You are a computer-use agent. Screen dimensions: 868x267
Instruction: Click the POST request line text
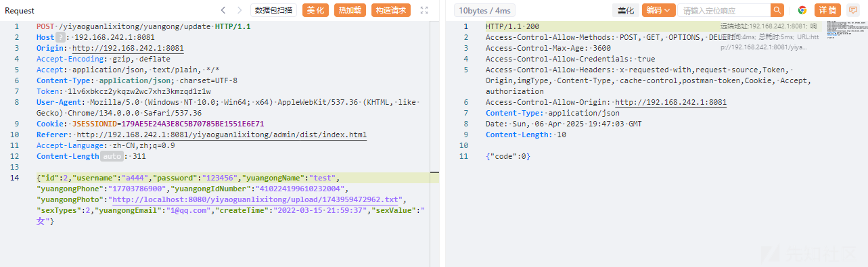[143, 26]
